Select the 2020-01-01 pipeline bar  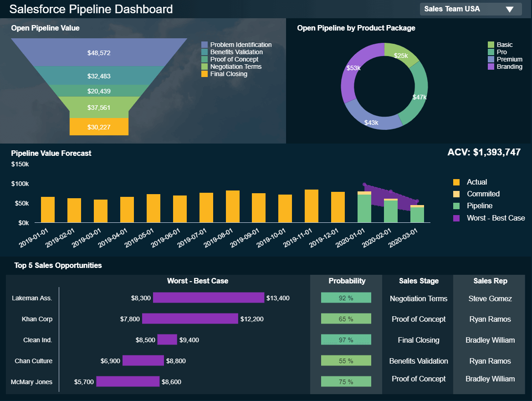coord(364,209)
